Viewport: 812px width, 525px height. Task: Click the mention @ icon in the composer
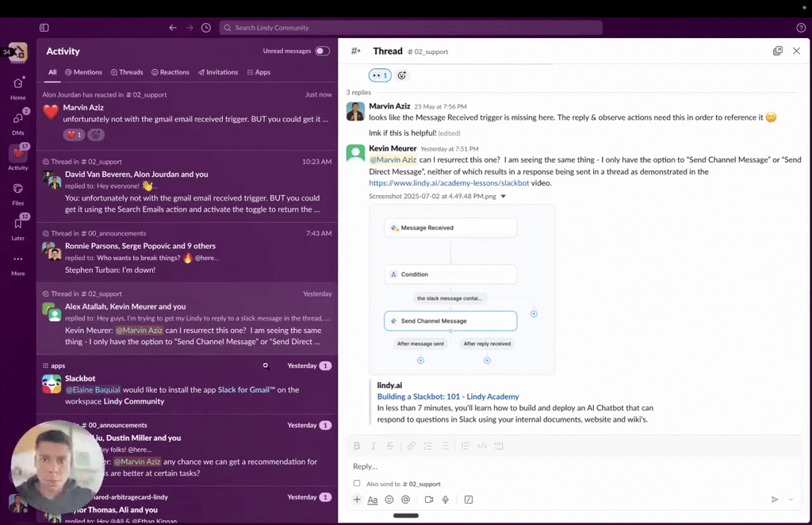pyautogui.click(x=405, y=500)
